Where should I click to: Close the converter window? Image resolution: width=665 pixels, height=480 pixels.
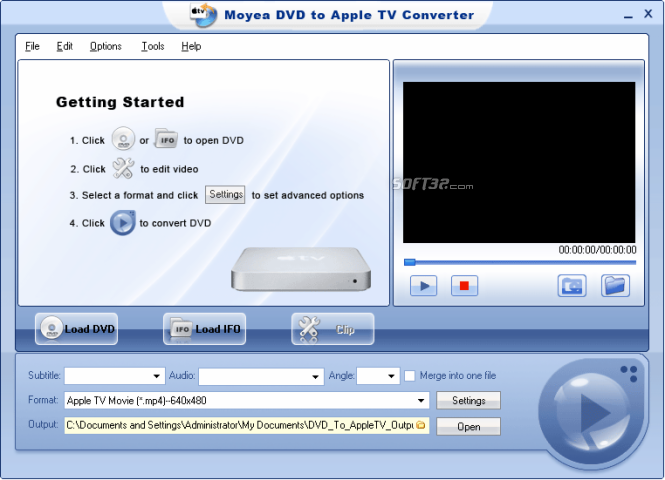pyautogui.click(x=648, y=14)
